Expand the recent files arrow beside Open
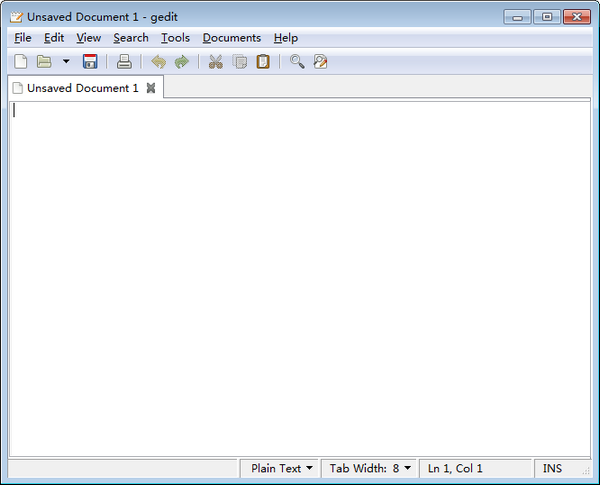 point(66,62)
